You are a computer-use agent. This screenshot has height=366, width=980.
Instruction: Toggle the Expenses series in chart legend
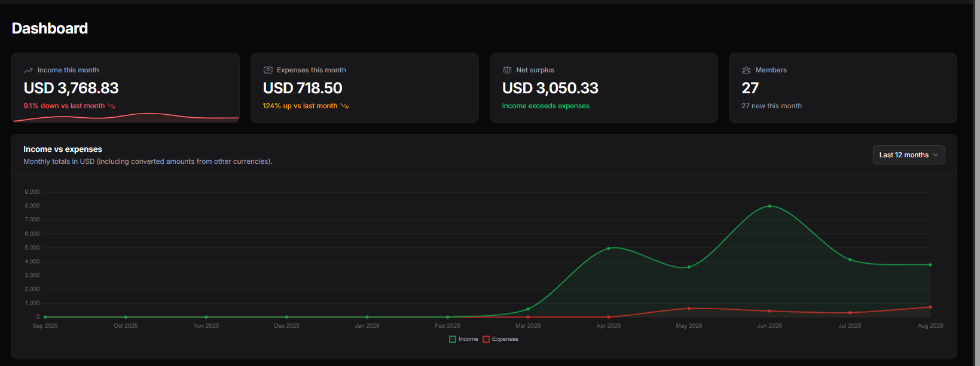click(x=500, y=339)
